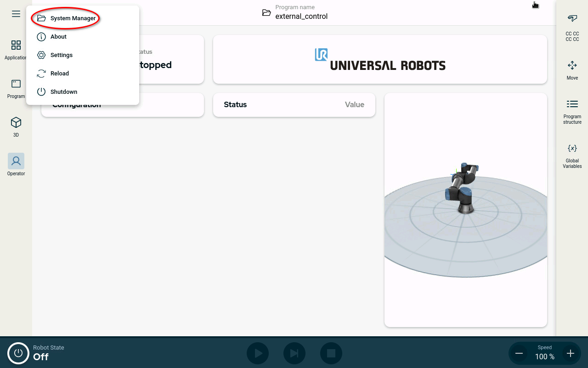The image size is (588, 368).
Task: Click the Universal Robots logo banner
Action: (380, 59)
